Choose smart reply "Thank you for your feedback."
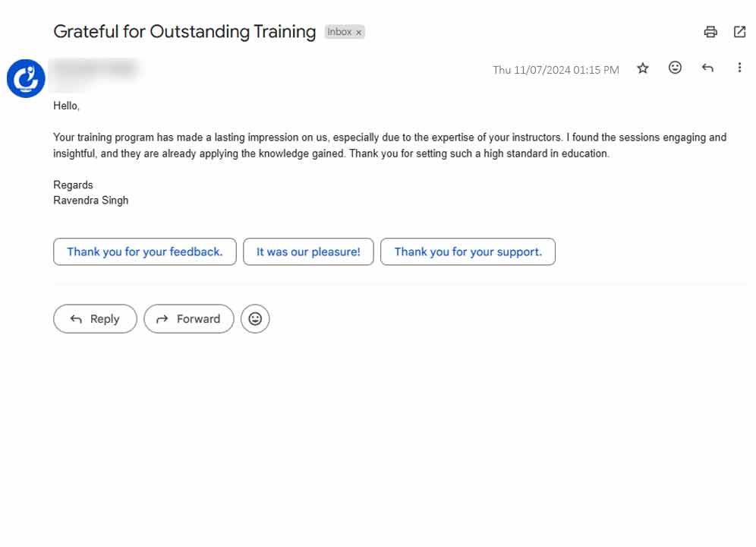The width and height of the screenshot is (756, 547). pyautogui.click(x=144, y=251)
